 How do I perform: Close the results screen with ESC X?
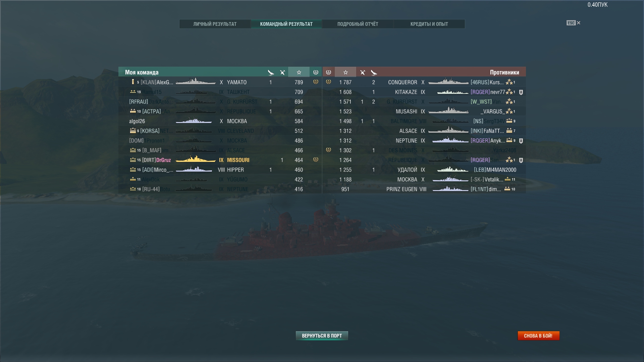(574, 23)
